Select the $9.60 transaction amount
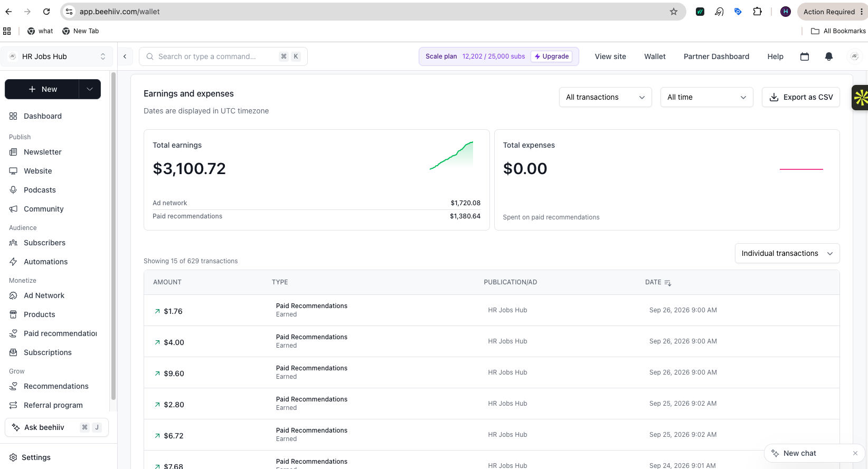The image size is (868, 469). pyautogui.click(x=174, y=374)
